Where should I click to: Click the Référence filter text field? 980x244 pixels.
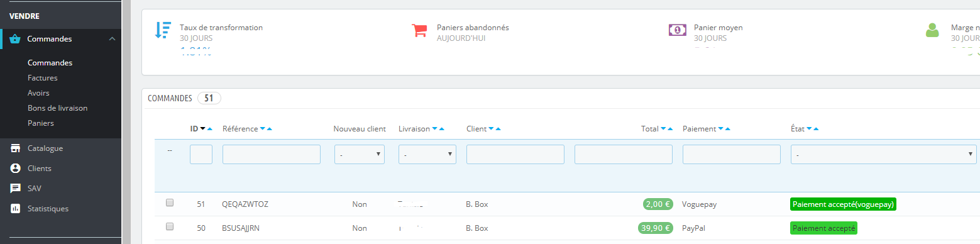tap(272, 154)
